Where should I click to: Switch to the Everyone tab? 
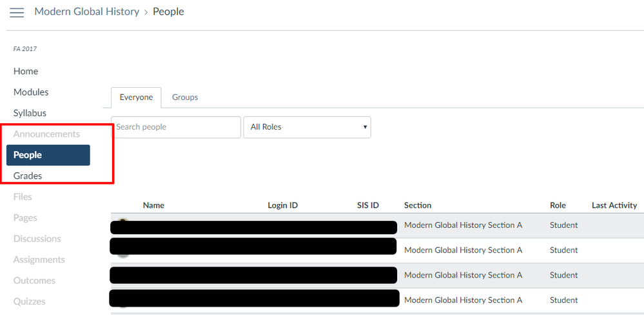[x=136, y=97]
